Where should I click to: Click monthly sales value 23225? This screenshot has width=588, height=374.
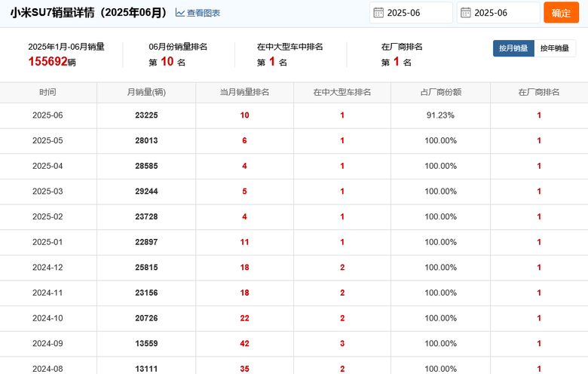point(146,115)
